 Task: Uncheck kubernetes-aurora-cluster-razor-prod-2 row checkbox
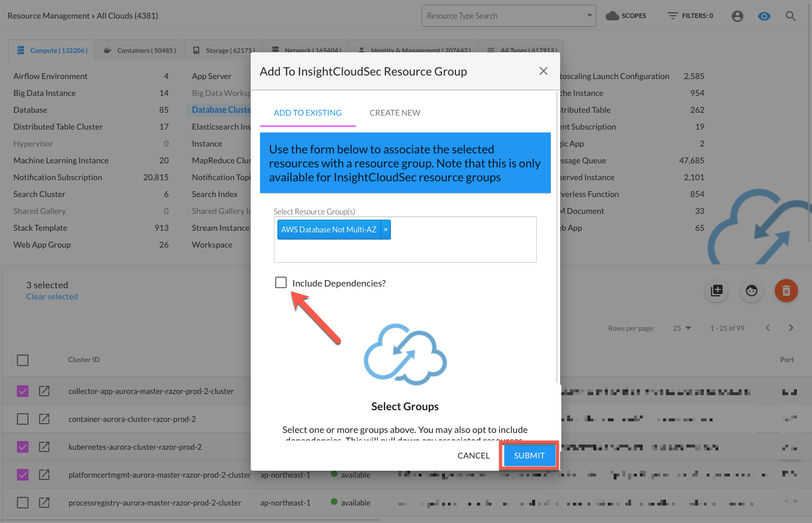click(23, 447)
